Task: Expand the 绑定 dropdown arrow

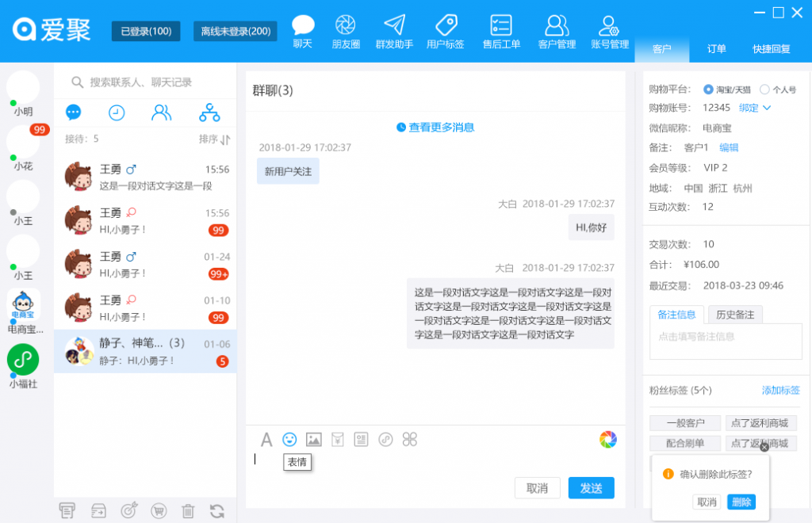Action: click(767, 108)
